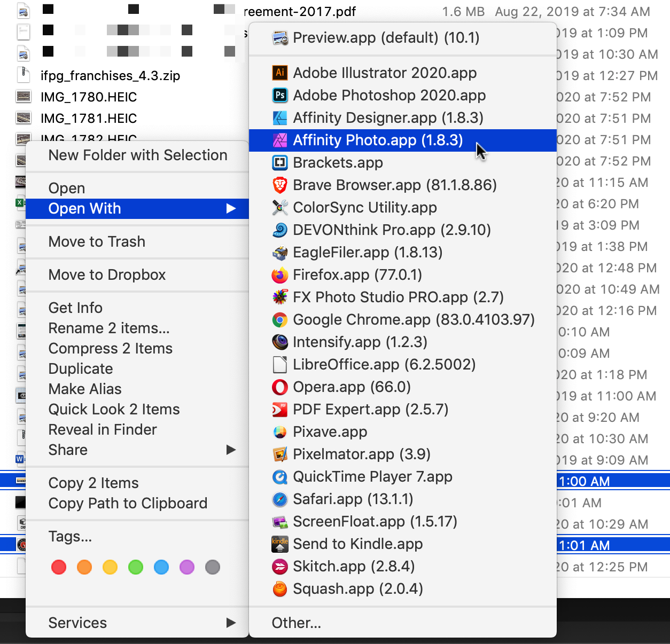
Task: Choose Pixelmator.app (3.9) entry
Action: [x=403, y=454]
